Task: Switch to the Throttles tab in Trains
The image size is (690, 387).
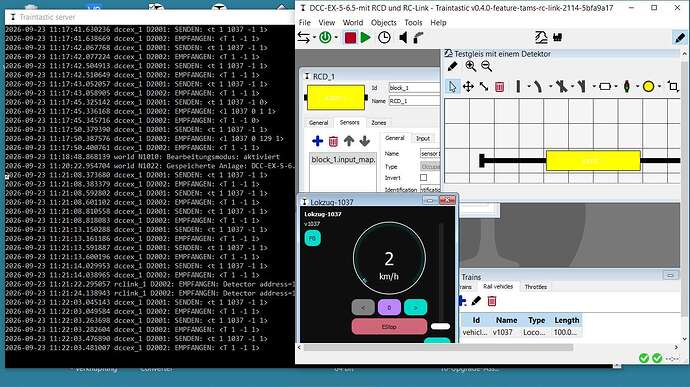Action: [x=536, y=287]
